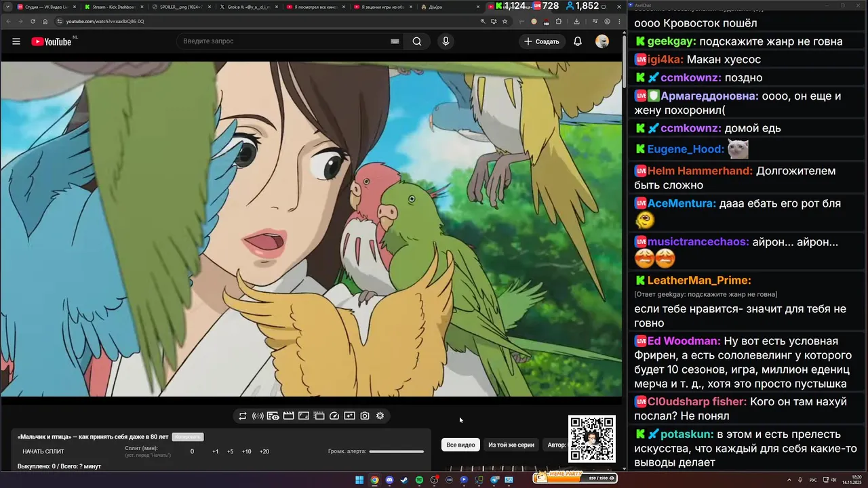Open the gear settings in player toolbar
The height and width of the screenshot is (488, 868).
pos(380,416)
